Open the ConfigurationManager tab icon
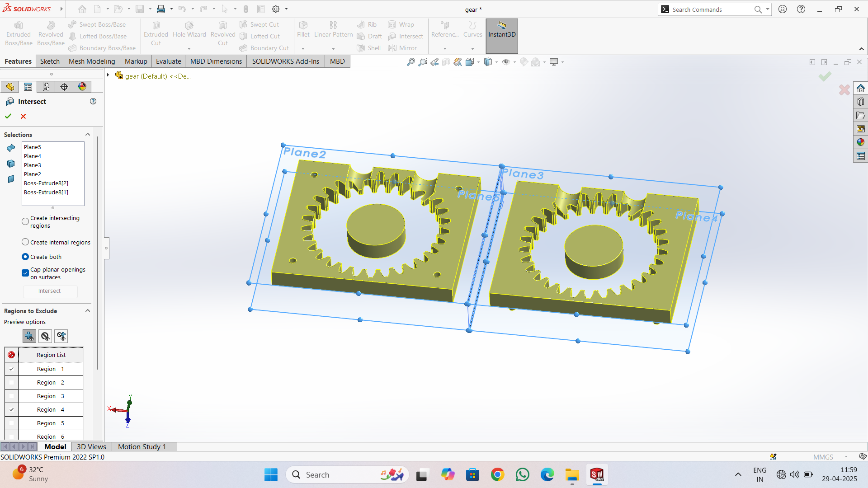This screenshot has width=868, height=488. point(46,87)
